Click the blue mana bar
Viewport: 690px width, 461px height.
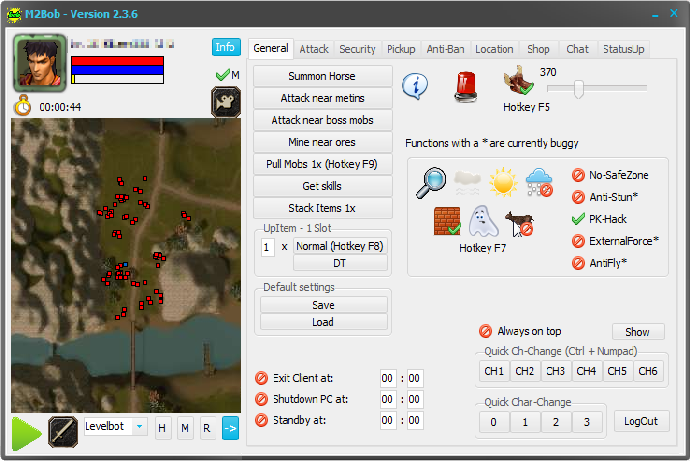click(117, 70)
